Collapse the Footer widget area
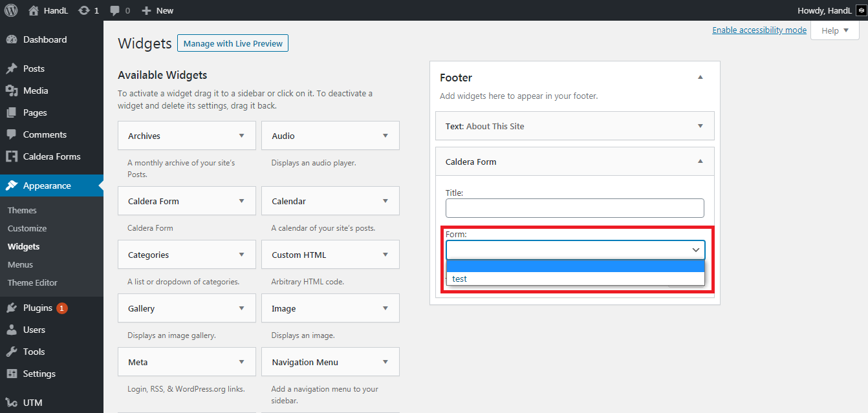The image size is (868, 413). pyautogui.click(x=700, y=78)
